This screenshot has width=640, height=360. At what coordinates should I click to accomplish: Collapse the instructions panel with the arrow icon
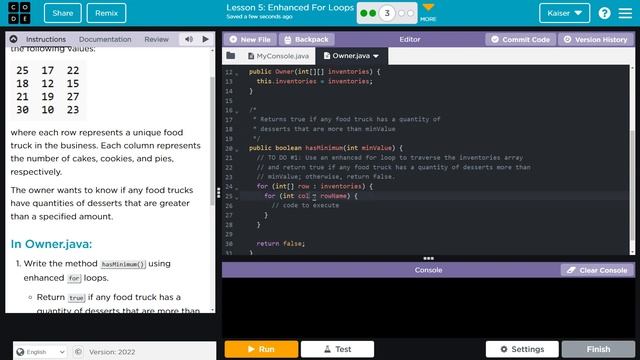click(x=13, y=39)
